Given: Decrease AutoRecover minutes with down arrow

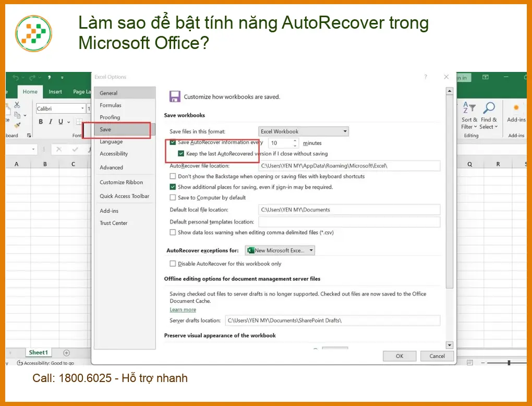Looking at the screenshot, I should pyautogui.click(x=295, y=146).
